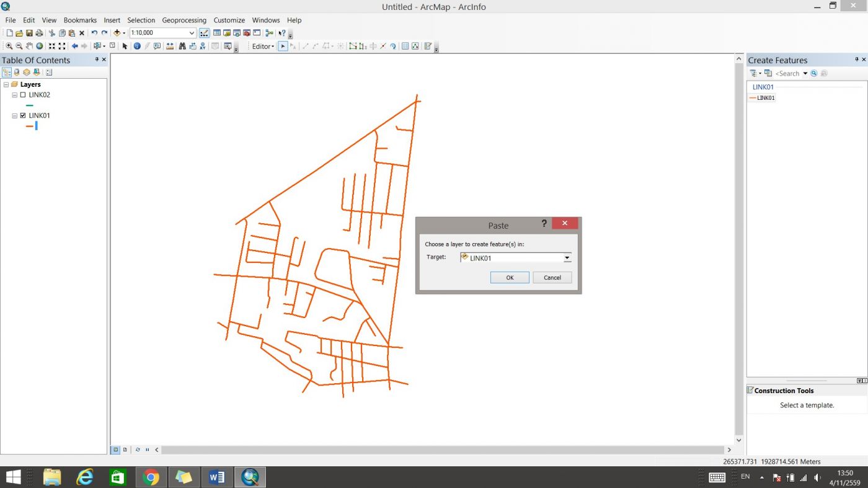Enable the LINK02 layer checkbox
The image size is (868, 488).
tap(23, 95)
